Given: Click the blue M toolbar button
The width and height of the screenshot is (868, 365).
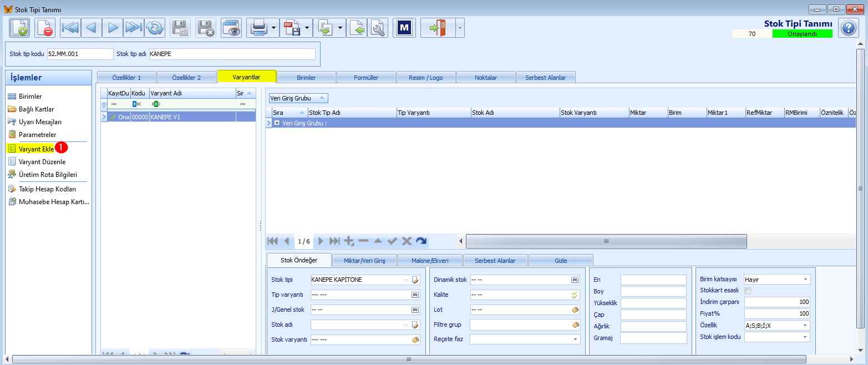Looking at the screenshot, I should click(x=404, y=28).
